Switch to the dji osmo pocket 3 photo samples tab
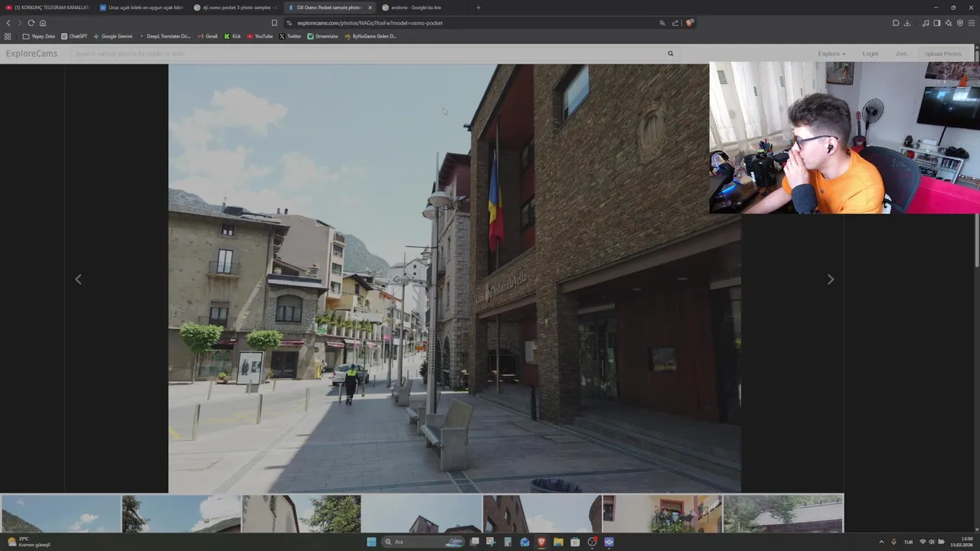 (236, 8)
